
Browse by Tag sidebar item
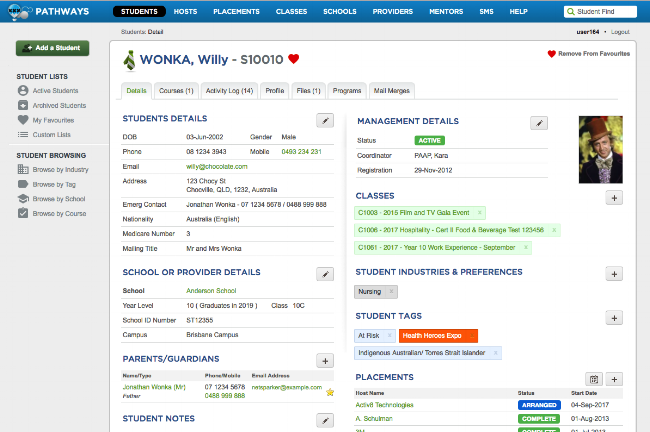47,184
